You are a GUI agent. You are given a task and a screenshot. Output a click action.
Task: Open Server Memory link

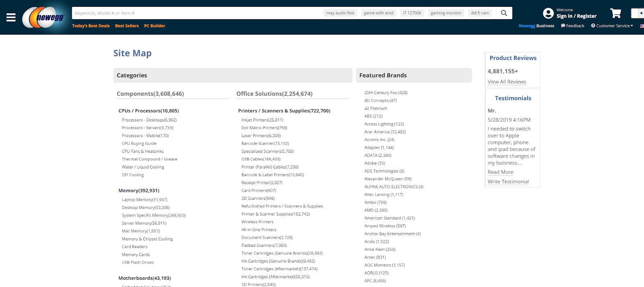coord(144,223)
